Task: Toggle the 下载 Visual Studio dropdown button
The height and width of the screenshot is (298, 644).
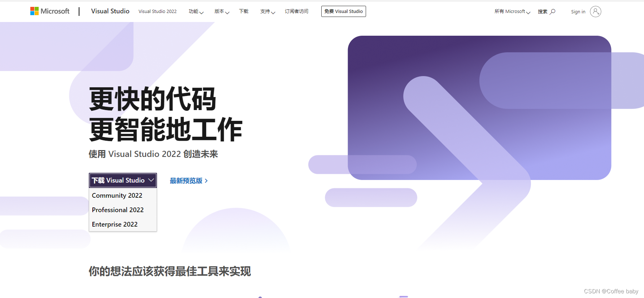Action: point(123,180)
